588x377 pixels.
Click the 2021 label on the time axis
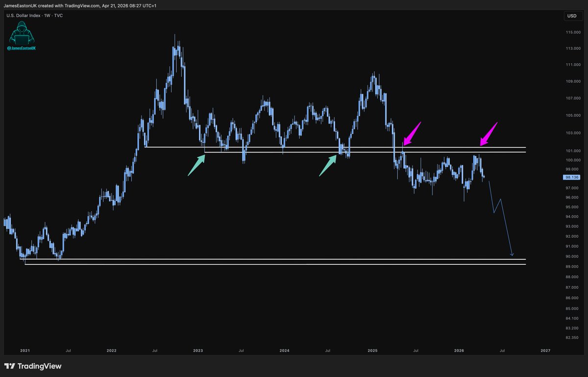(x=25, y=351)
